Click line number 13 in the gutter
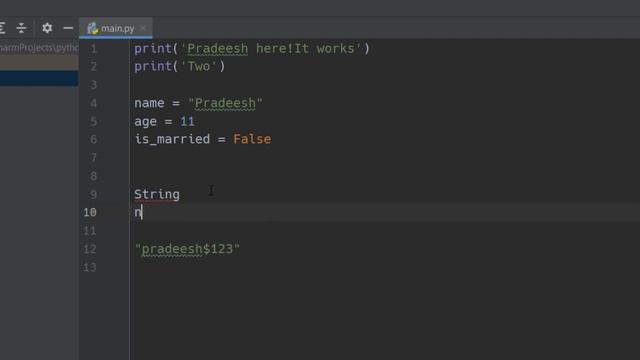Screen dimensions: 640x360 90,267
